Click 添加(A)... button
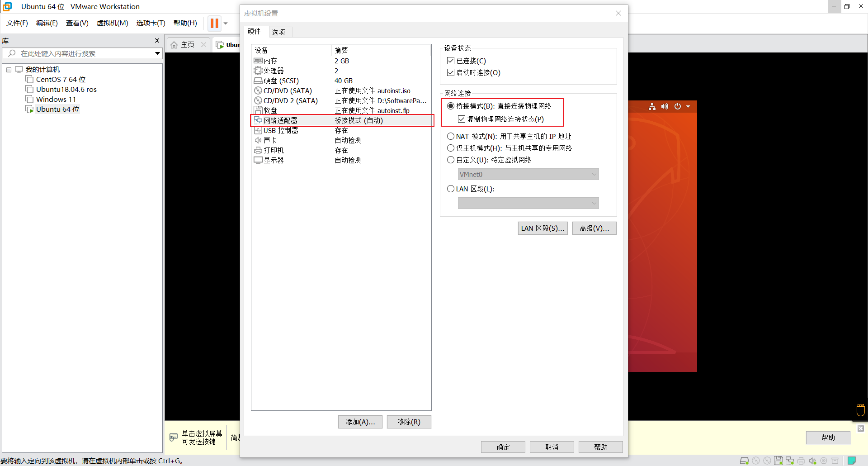868x466 pixels. [360, 422]
